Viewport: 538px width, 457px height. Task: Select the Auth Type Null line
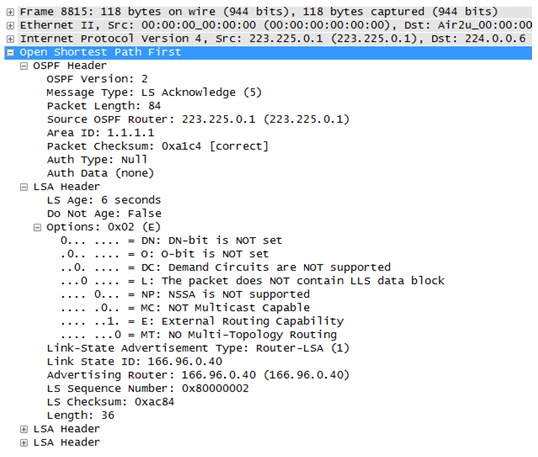[x=97, y=160]
